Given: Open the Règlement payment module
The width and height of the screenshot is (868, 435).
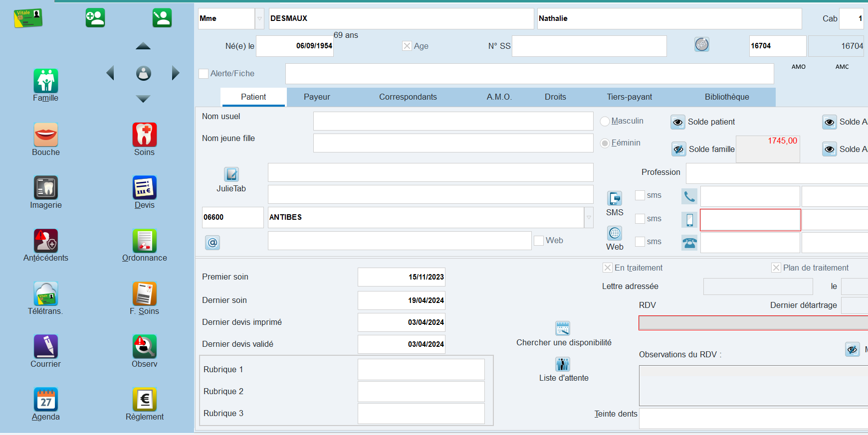Looking at the screenshot, I should point(145,400).
